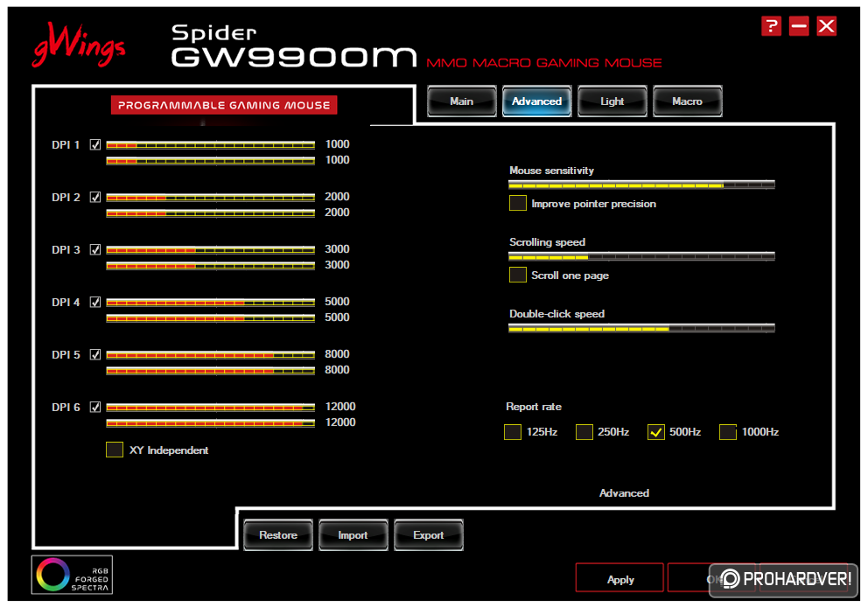Click the Export button
The image size is (868, 607).
(429, 535)
